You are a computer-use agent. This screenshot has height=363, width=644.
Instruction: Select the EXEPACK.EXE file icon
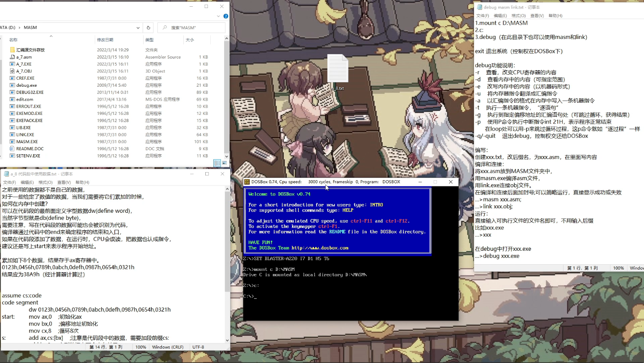(x=13, y=120)
